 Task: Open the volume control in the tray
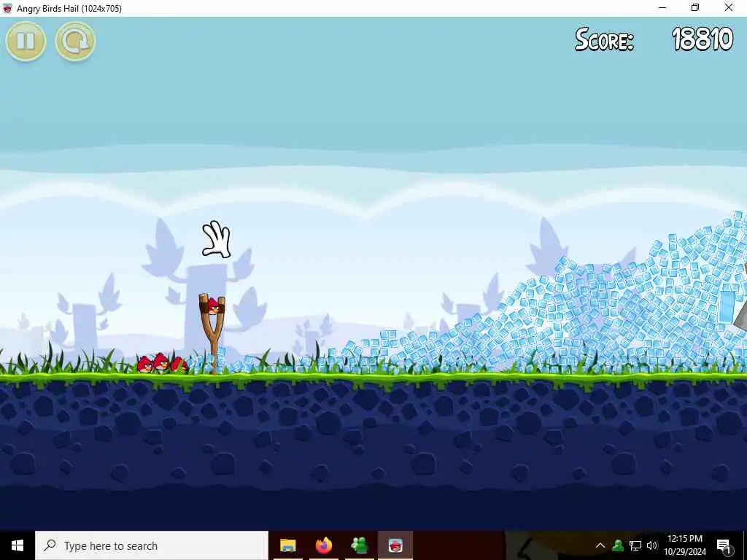coord(652,545)
